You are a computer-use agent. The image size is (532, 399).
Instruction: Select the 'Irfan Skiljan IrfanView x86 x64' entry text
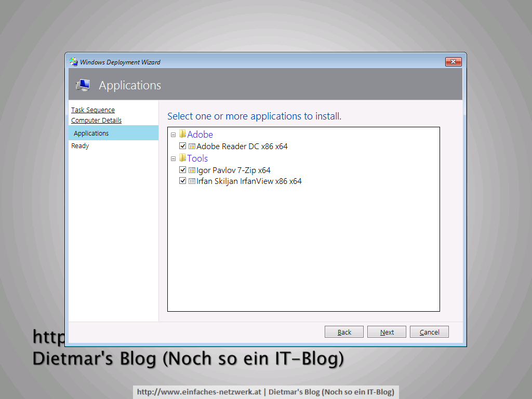[x=249, y=181]
